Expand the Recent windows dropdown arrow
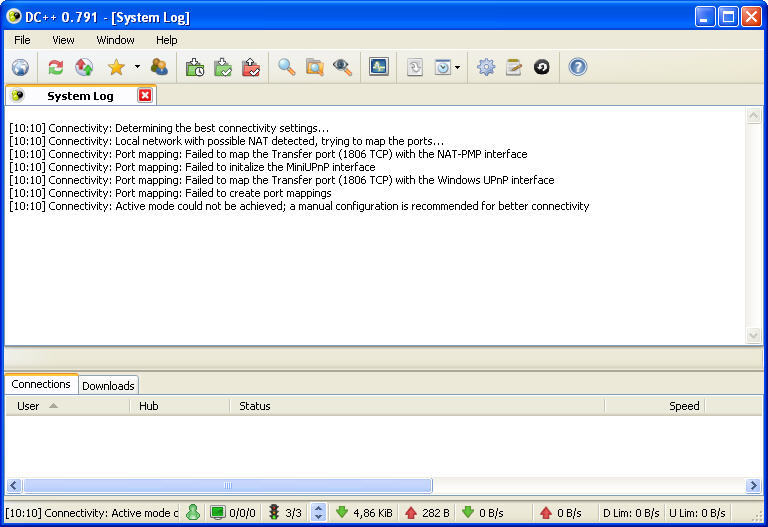 pos(457,67)
